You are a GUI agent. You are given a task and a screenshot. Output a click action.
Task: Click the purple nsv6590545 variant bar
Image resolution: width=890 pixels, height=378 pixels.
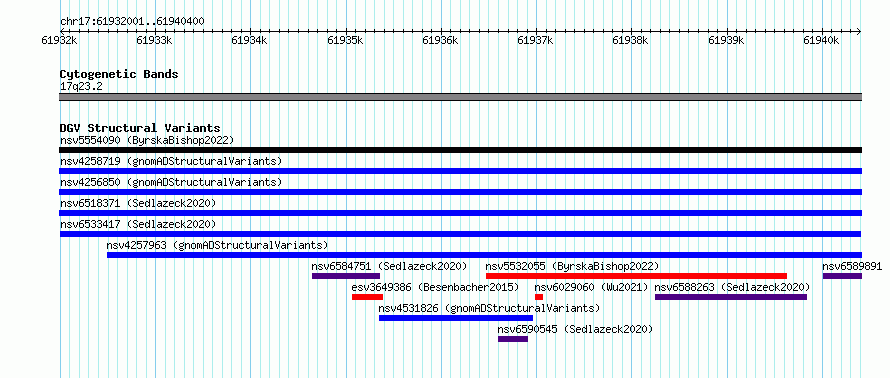coord(513,339)
